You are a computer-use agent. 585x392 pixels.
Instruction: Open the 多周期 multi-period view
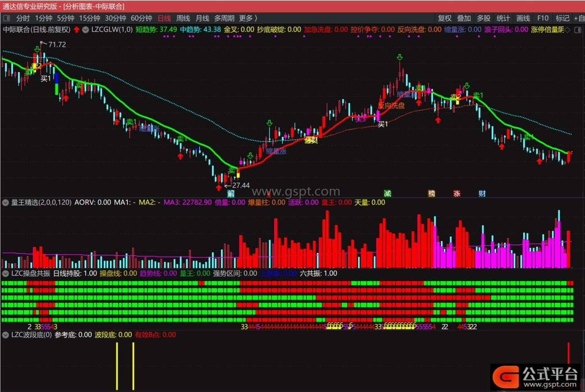(x=224, y=18)
